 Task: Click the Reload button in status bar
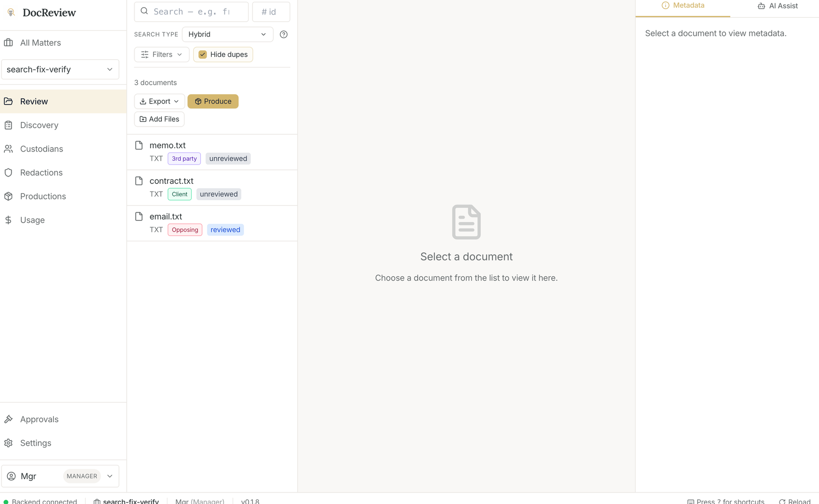pyautogui.click(x=795, y=501)
